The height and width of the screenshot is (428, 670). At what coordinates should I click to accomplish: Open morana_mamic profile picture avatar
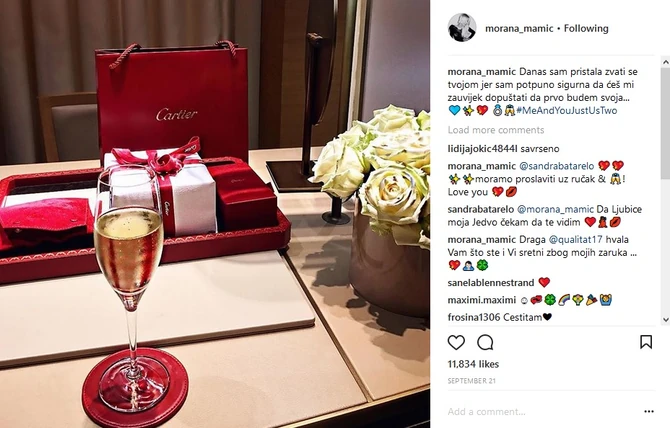[462, 28]
